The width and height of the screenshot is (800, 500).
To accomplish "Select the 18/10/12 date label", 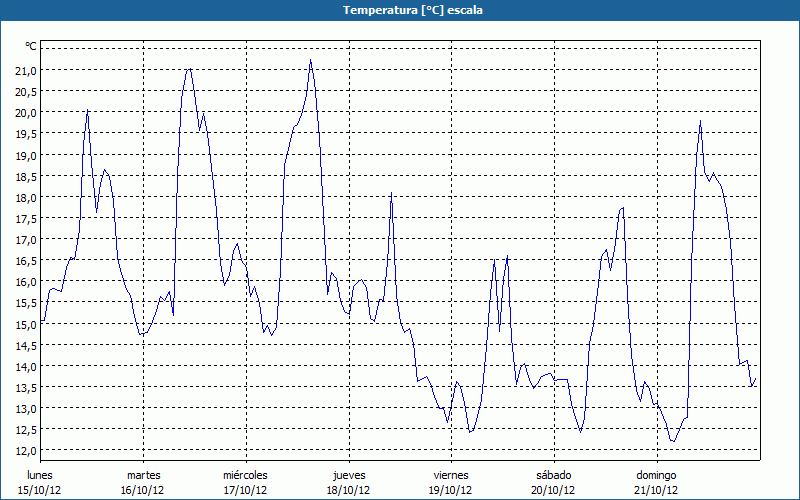I will click(x=348, y=490).
